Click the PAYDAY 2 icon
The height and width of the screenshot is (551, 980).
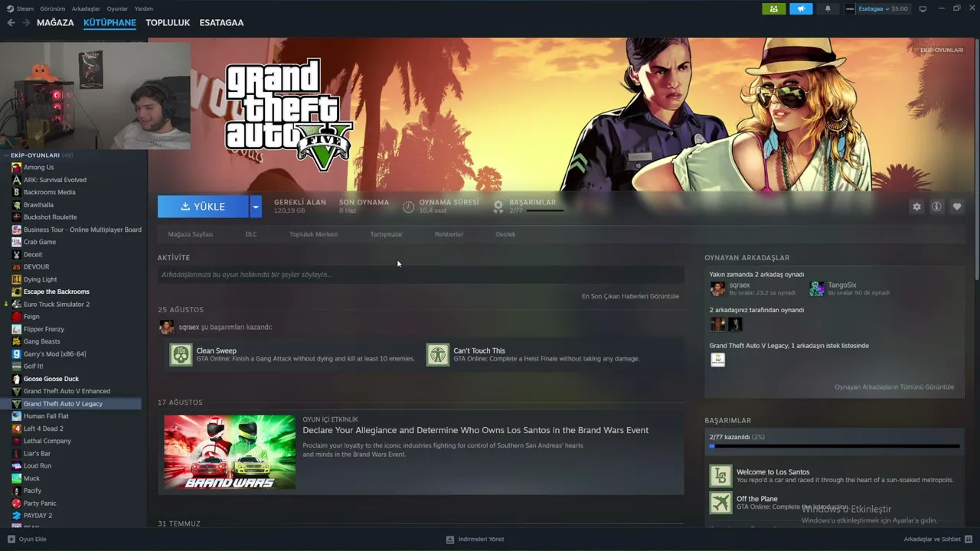coord(16,516)
